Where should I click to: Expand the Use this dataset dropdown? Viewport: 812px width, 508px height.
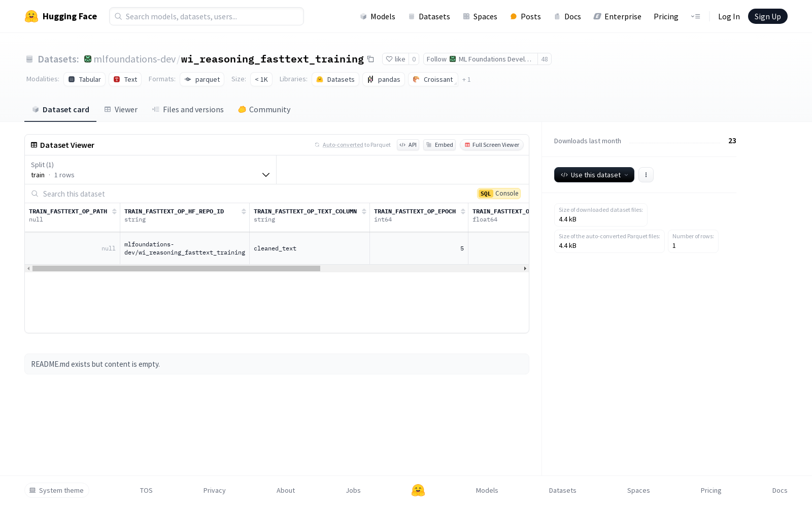[594, 175]
